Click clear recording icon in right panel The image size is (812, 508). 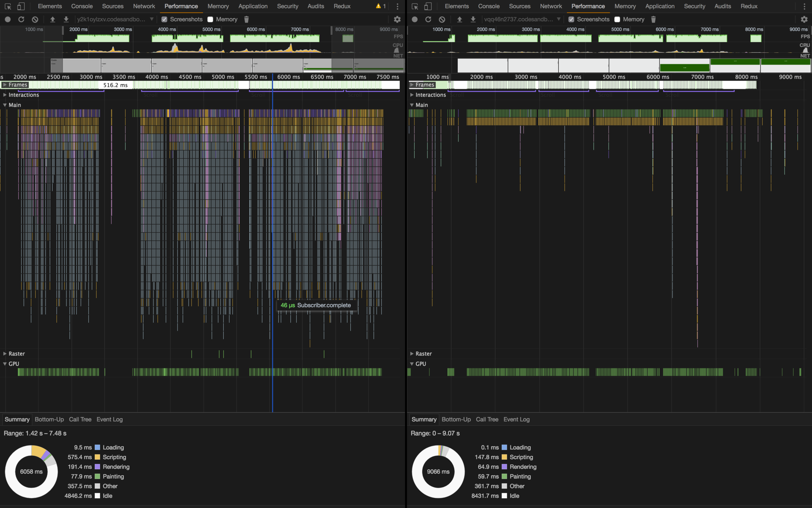pos(442,19)
